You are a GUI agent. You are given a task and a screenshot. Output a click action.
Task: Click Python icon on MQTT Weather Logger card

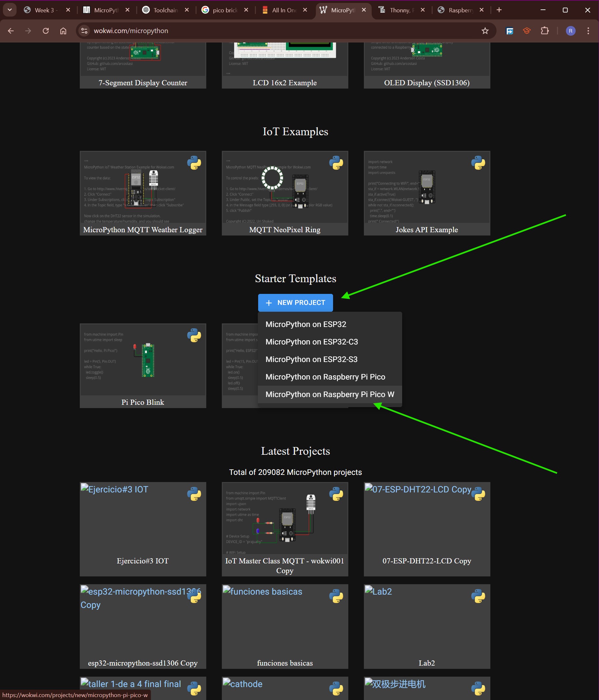(x=194, y=163)
